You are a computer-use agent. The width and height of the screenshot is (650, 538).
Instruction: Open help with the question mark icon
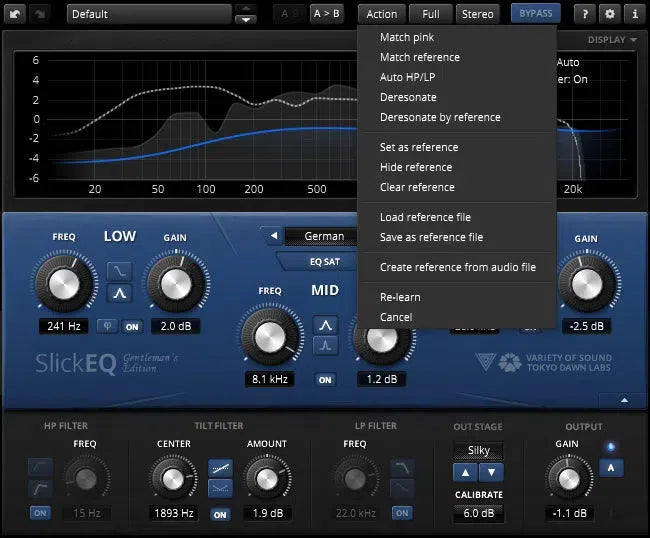586,14
